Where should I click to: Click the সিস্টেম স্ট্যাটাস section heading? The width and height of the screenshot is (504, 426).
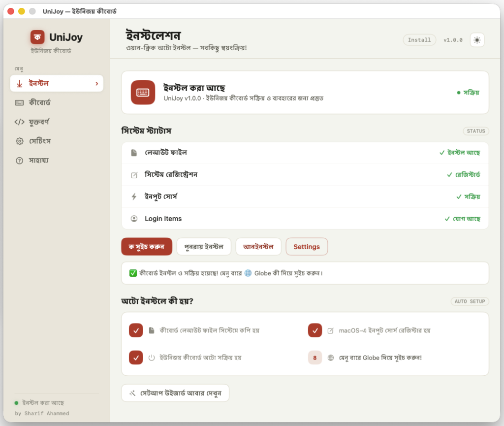pyautogui.click(x=146, y=131)
